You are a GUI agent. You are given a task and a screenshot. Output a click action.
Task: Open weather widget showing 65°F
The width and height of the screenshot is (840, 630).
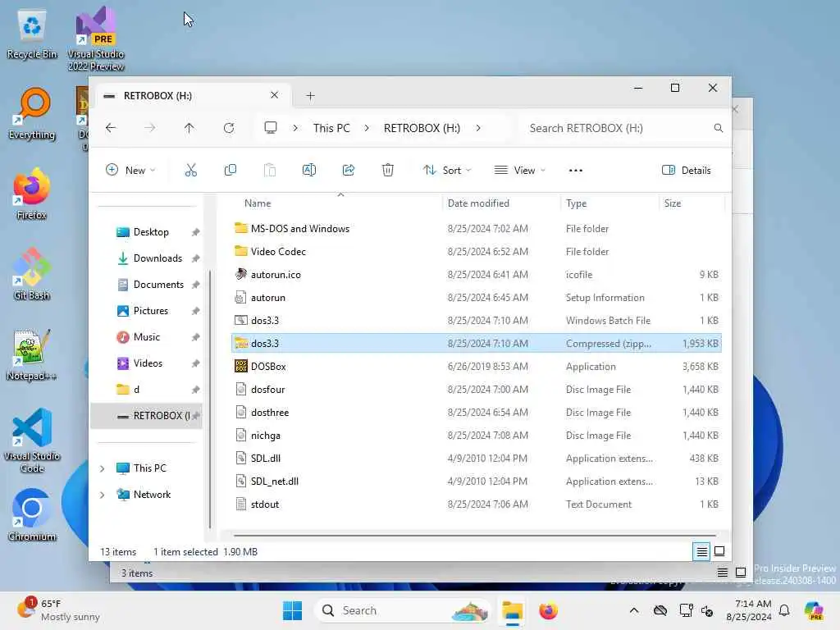pyautogui.click(x=58, y=609)
